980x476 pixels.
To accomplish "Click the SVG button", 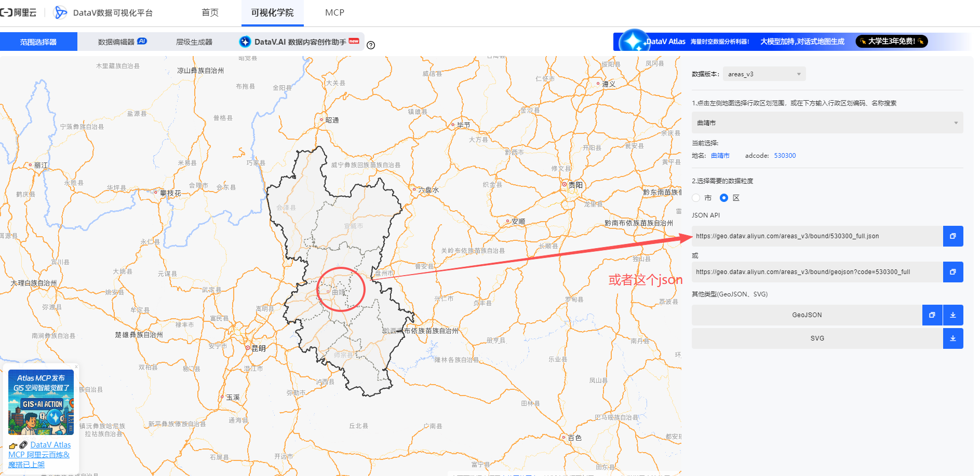I will point(817,338).
